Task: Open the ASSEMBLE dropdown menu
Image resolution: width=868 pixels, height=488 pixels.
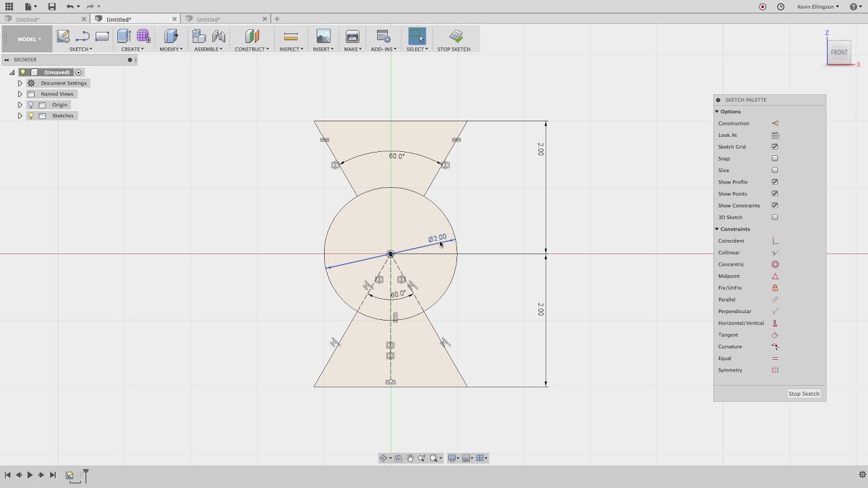Action: coord(208,49)
